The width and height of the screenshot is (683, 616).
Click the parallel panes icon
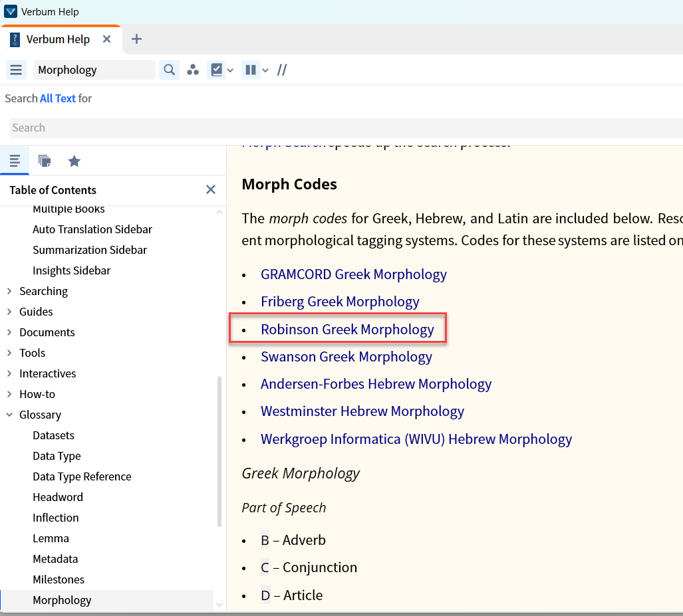tap(250, 70)
